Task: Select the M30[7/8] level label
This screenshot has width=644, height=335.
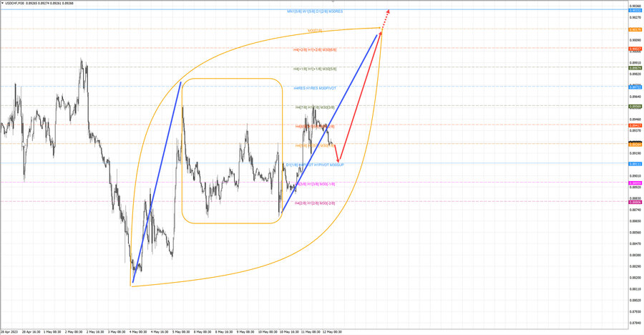Action: click(315, 31)
